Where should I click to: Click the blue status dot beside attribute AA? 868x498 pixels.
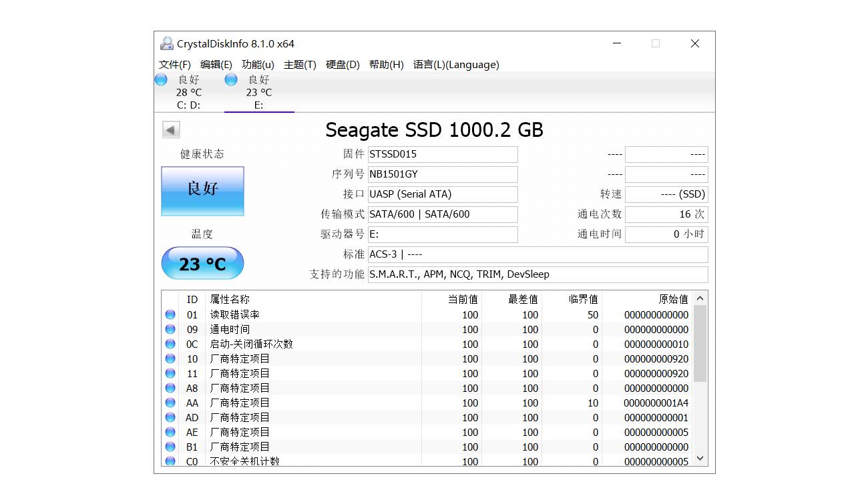170,403
